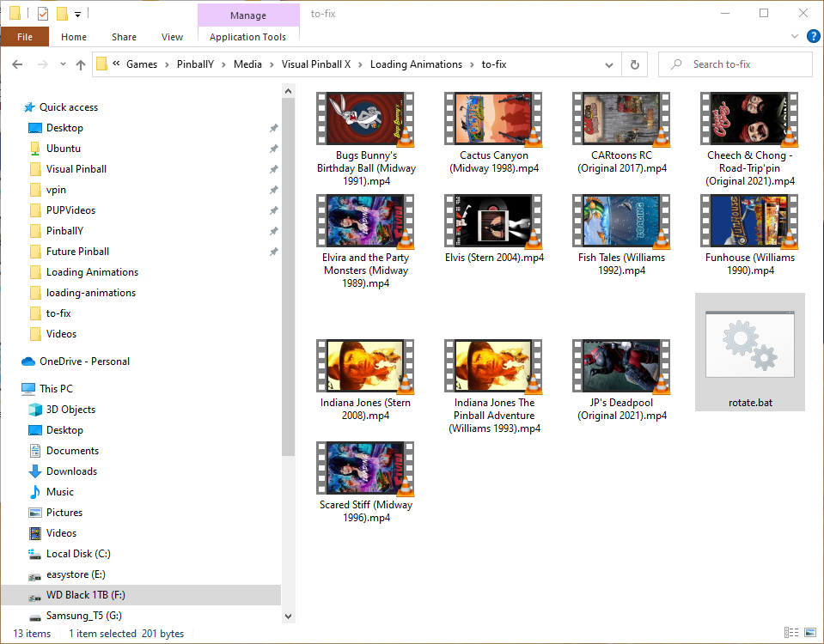The image size is (824, 644).
Task: Click the navigation pane scroll-down arrow
Action: 288,617
